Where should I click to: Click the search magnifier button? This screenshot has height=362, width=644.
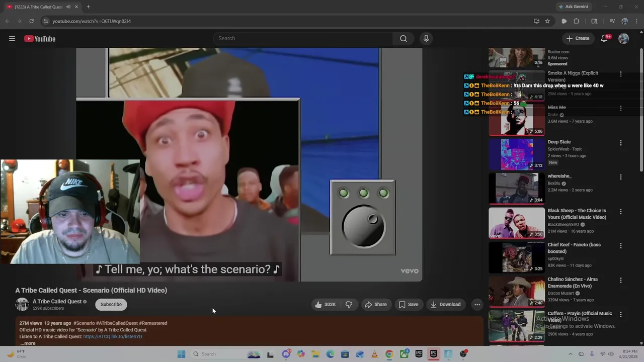pyautogui.click(x=404, y=39)
